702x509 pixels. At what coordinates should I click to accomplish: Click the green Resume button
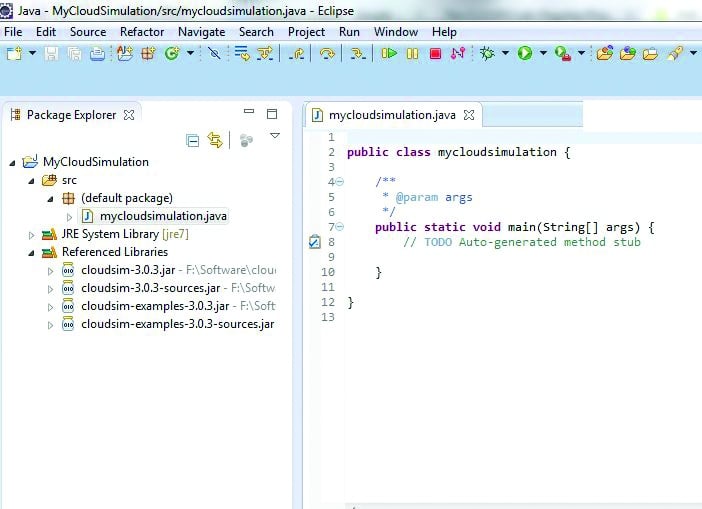pyautogui.click(x=389, y=53)
